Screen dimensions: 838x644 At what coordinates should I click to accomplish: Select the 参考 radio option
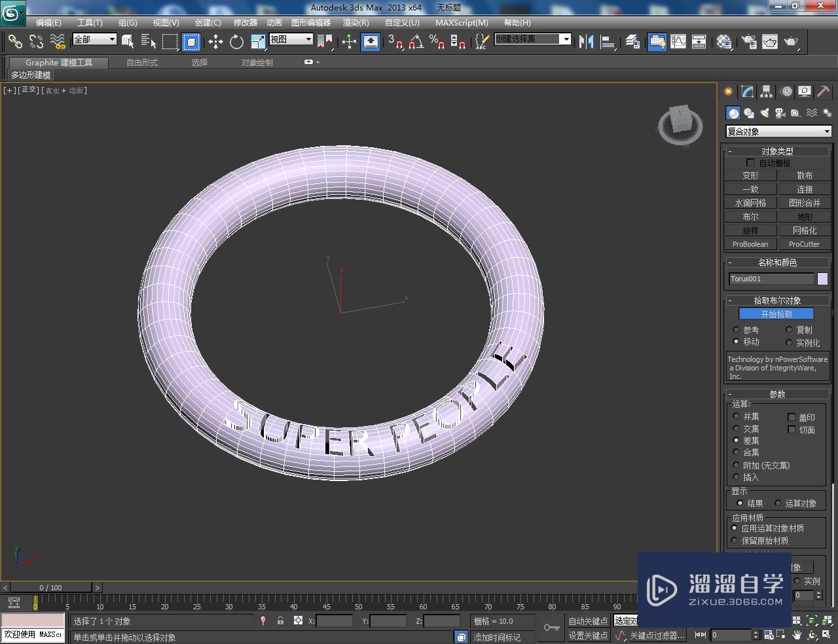pos(736,330)
